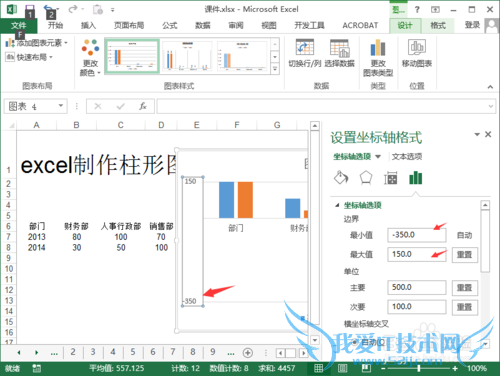This screenshot has width=500, height=376.
Task: Click 重置 button next to 次要
Action: (x=464, y=307)
